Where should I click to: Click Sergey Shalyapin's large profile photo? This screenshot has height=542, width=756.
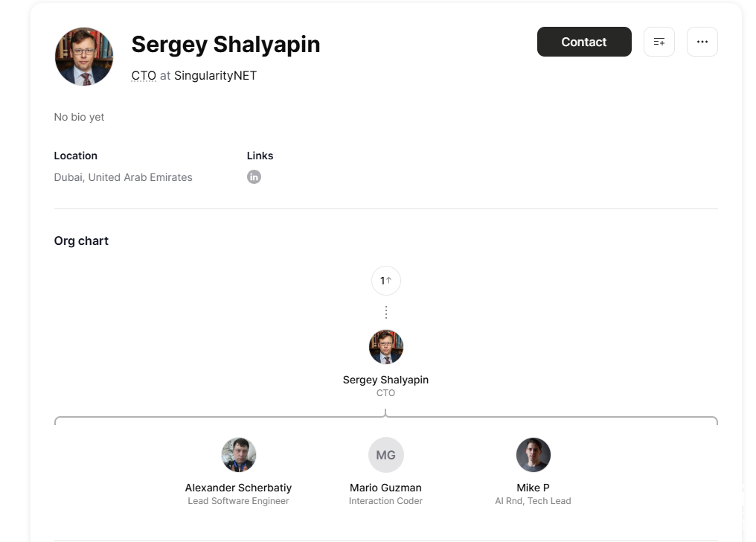point(84,57)
